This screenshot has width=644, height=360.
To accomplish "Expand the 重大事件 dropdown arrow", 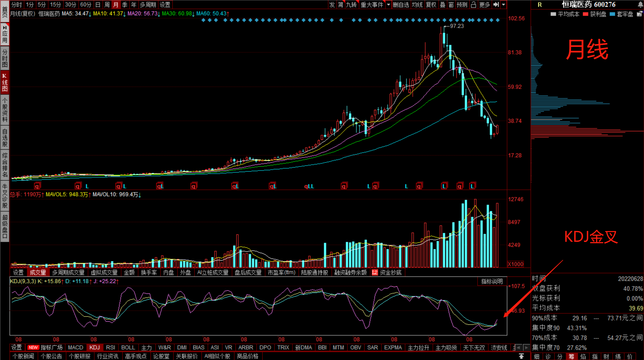I will (388, 4).
